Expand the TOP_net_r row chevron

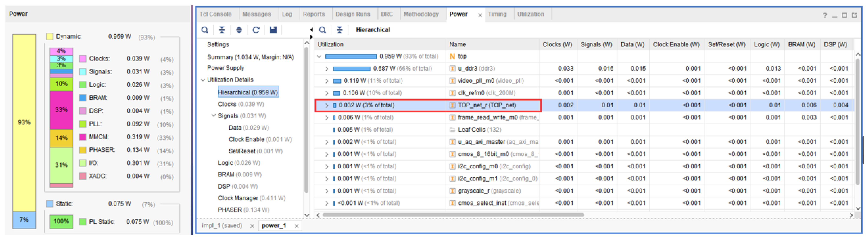pyautogui.click(x=326, y=105)
